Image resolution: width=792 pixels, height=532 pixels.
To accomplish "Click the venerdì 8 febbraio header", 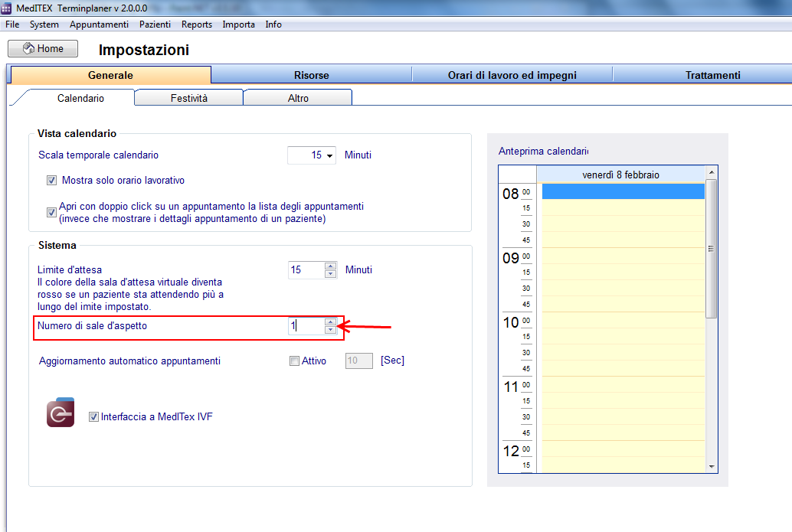I will pos(620,175).
